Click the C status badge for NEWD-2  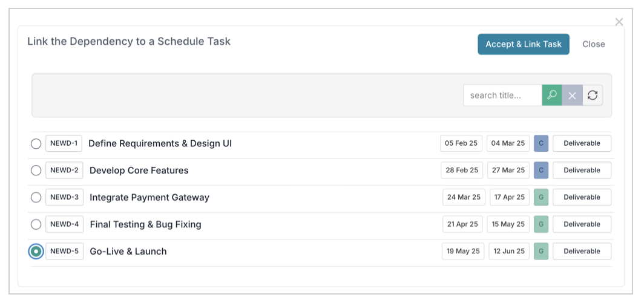(x=541, y=170)
